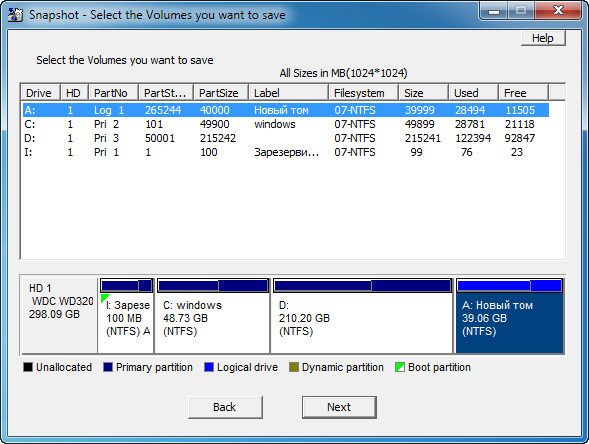
Task: Select the C: windows partition block
Action: coord(212,316)
